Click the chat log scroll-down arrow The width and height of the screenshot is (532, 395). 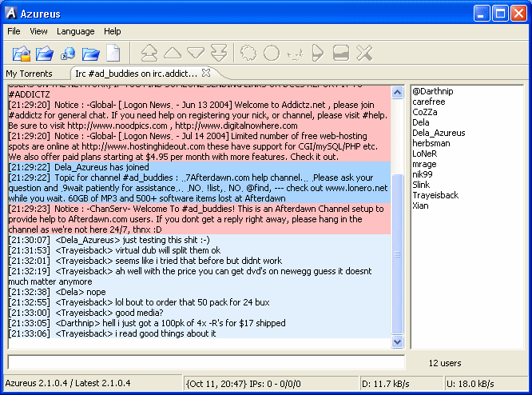click(x=397, y=341)
